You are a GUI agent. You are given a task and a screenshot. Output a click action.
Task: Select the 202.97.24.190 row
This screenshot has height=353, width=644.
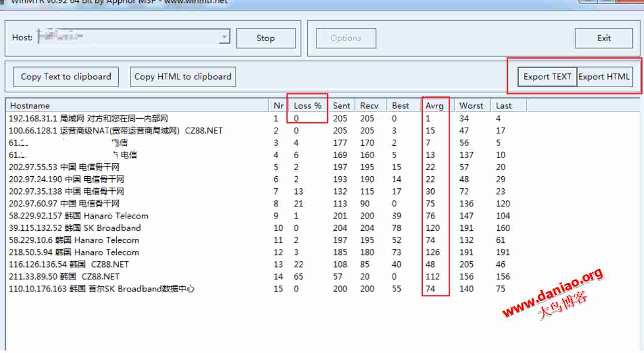pos(265,179)
